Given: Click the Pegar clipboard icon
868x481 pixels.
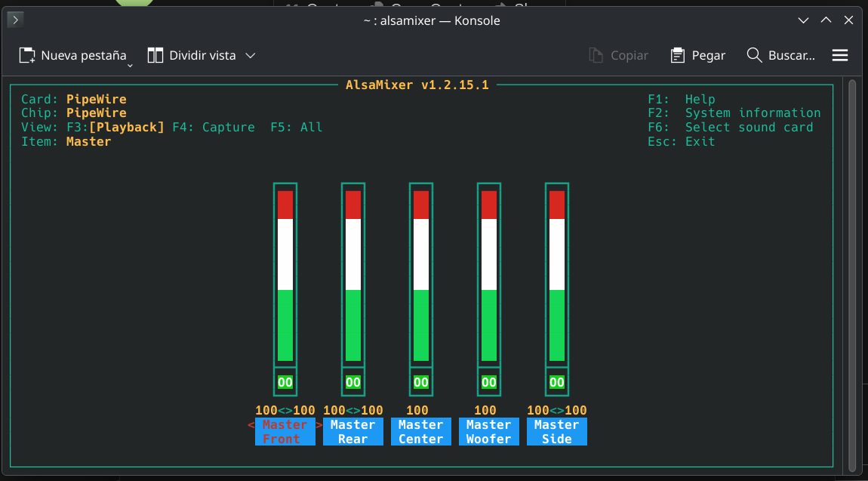Looking at the screenshot, I should coord(677,55).
